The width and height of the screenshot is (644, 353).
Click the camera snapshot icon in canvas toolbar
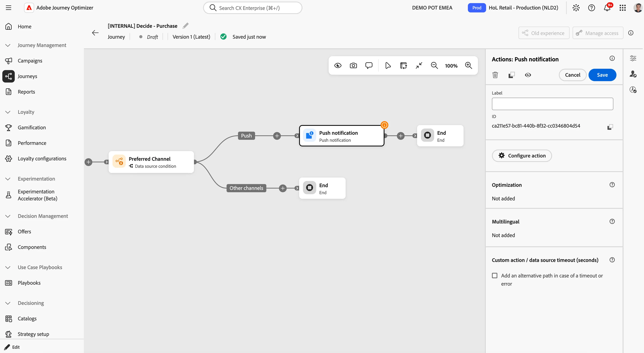(x=353, y=66)
